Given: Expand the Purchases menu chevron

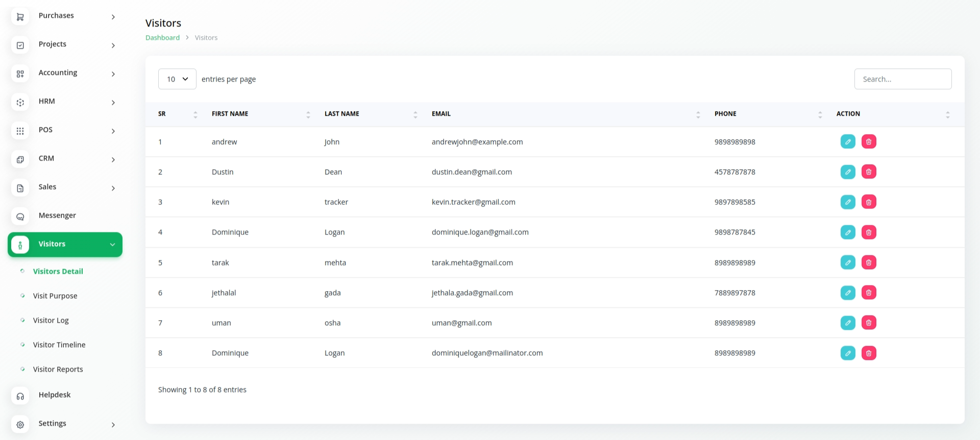Looking at the screenshot, I should pos(113,17).
